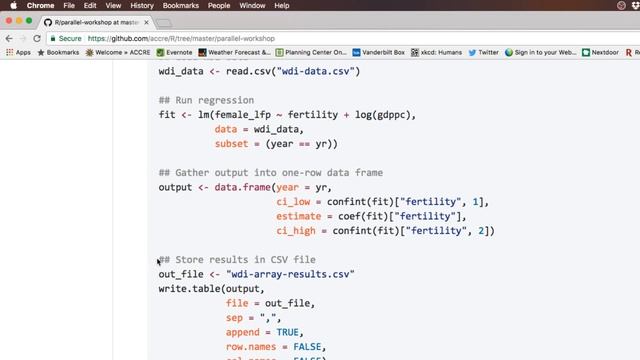Open the People menu
640x360 pixels.
(x=219, y=5)
